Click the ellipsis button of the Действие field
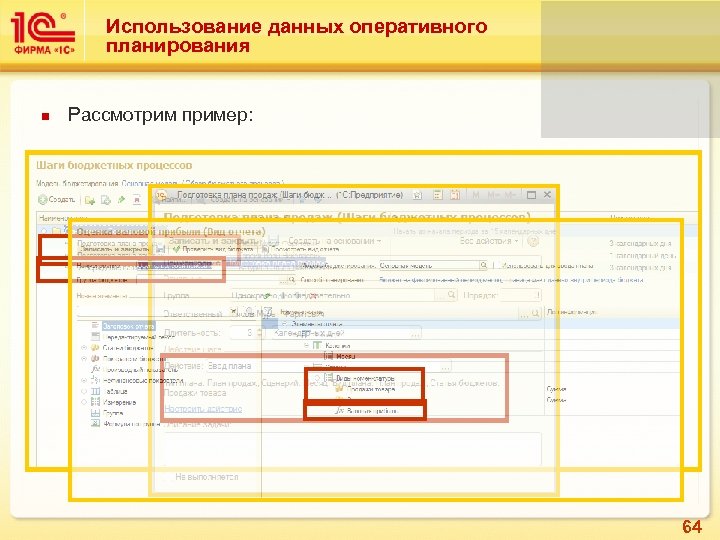The width and height of the screenshot is (720, 540). (x=444, y=366)
